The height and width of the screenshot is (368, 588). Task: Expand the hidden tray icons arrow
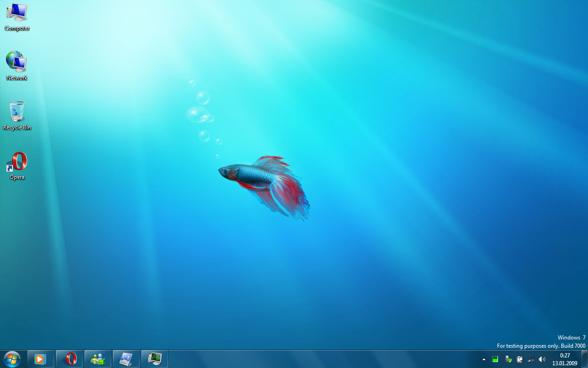click(x=484, y=359)
